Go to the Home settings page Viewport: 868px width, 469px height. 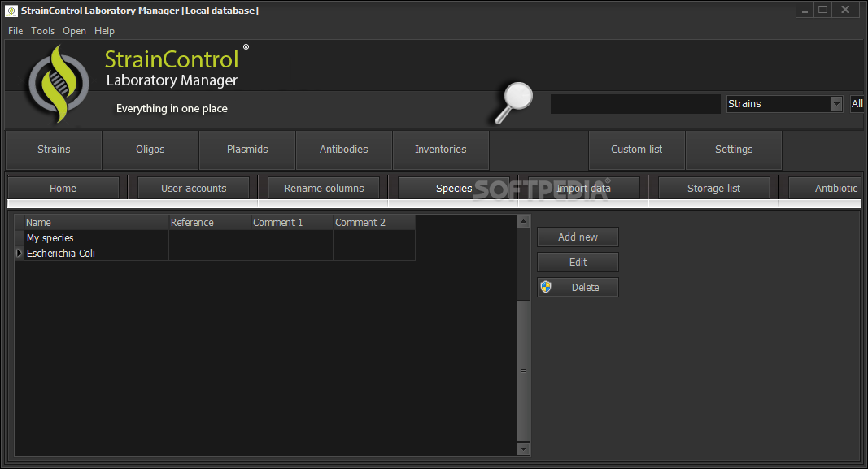[x=63, y=188]
